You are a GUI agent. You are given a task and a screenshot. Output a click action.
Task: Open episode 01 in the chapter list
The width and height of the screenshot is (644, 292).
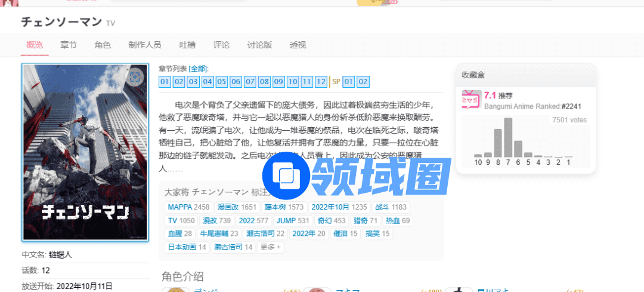click(165, 82)
